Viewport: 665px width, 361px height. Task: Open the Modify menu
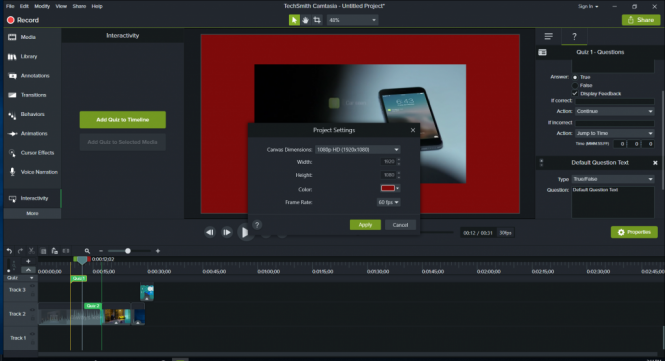[42, 6]
